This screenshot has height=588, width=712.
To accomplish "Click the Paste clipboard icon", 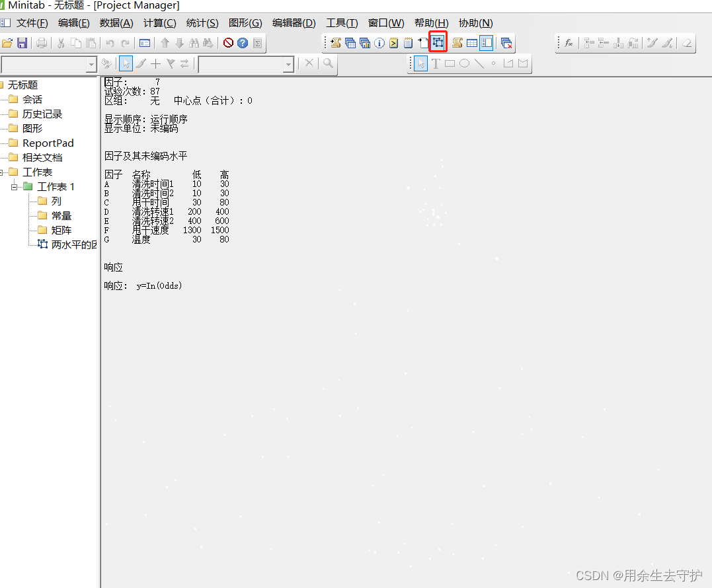I will point(91,43).
